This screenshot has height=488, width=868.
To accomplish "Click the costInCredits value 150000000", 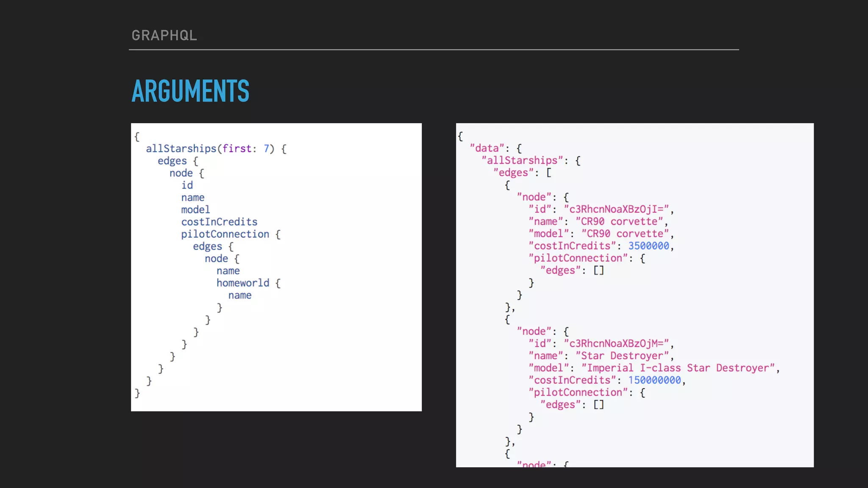I will pos(654,380).
